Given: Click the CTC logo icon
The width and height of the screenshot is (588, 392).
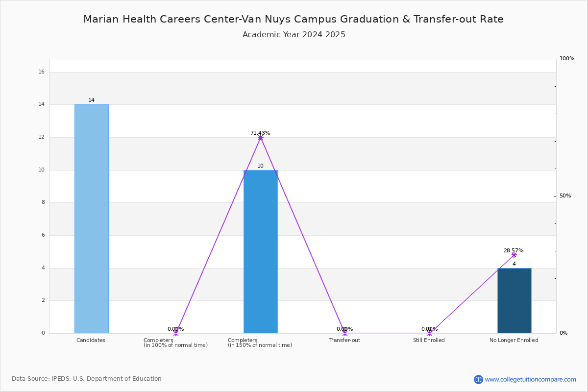Looking at the screenshot, I should pyautogui.click(x=478, y=379).
